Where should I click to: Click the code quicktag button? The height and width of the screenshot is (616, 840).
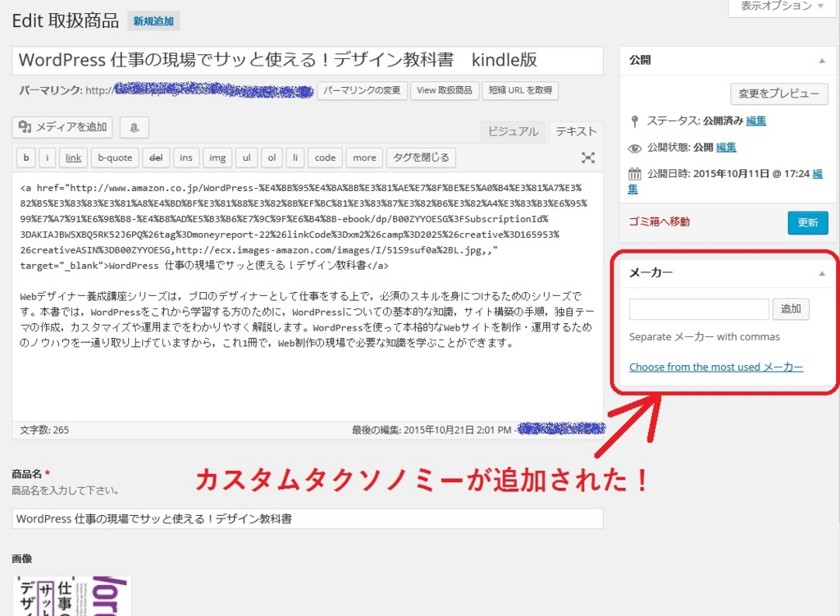325,157
